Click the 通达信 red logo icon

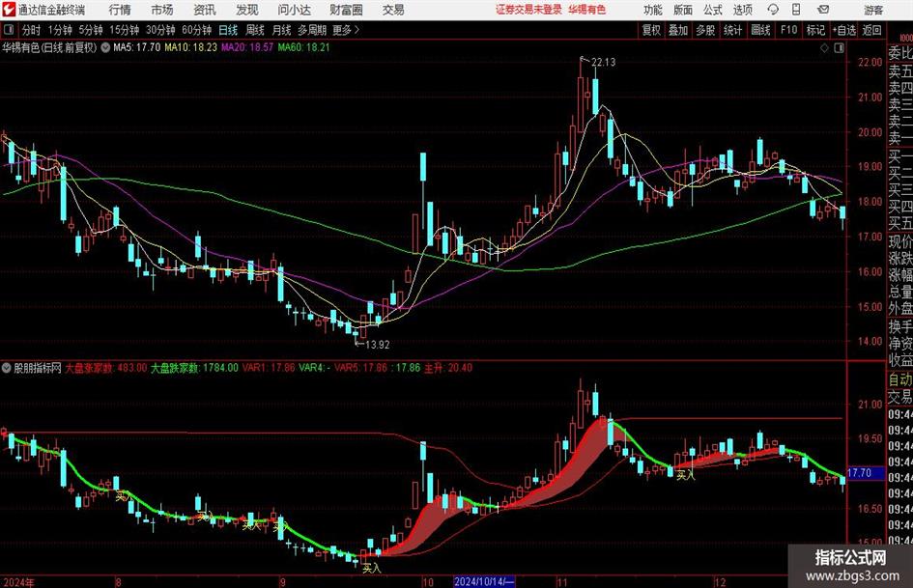(x=9, y=10)
